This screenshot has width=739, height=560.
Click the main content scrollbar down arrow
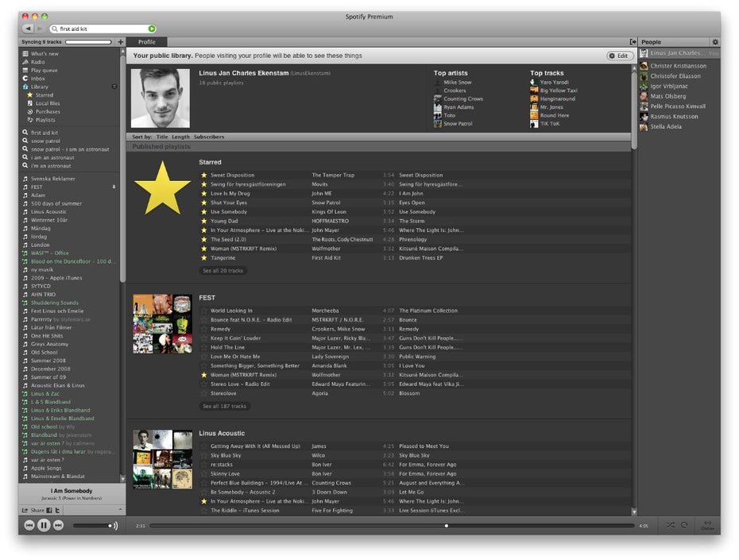click(x=634, y=512)
